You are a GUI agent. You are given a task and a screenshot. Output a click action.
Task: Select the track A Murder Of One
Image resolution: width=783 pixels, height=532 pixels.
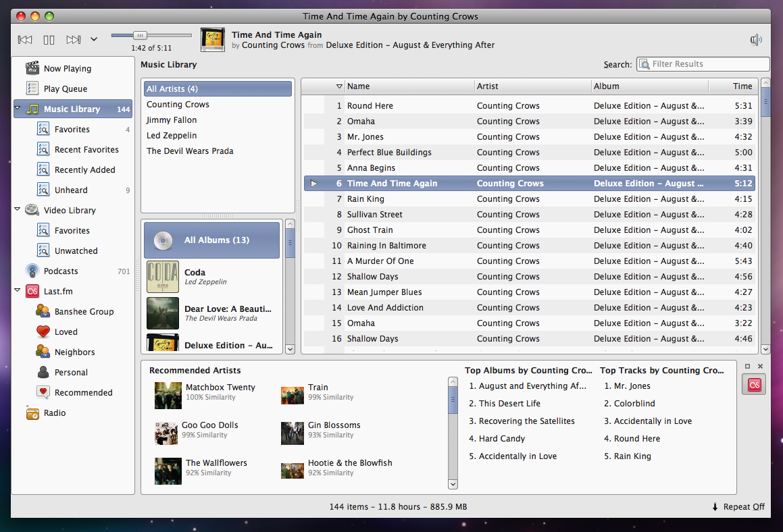point(530,261)
